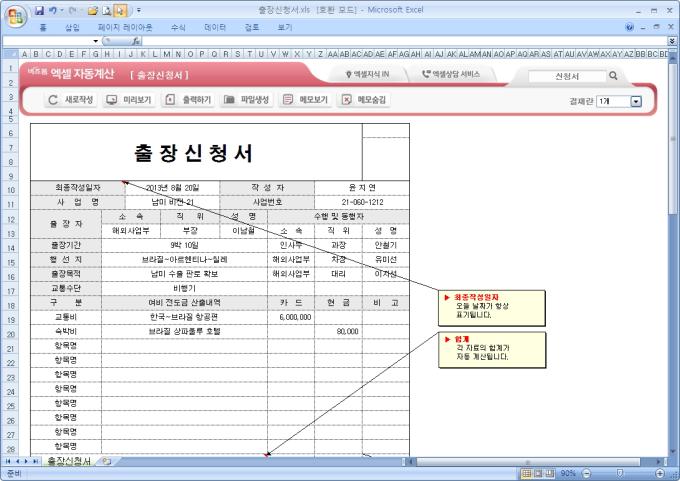
Task: Click the highlighted cursor icon in quick access toolbar
Action: [120, 10]
